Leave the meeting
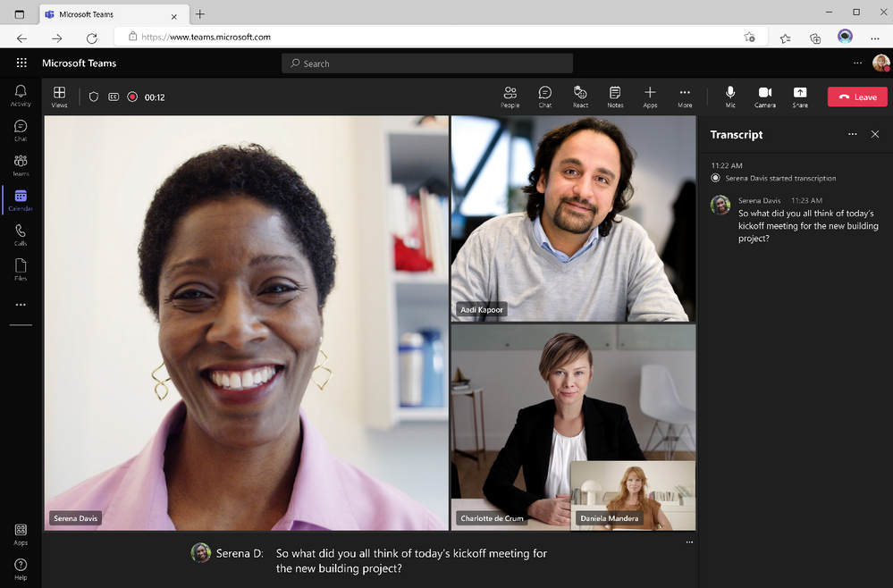This screenshot has width=893, height=588. tap(857, 97)
